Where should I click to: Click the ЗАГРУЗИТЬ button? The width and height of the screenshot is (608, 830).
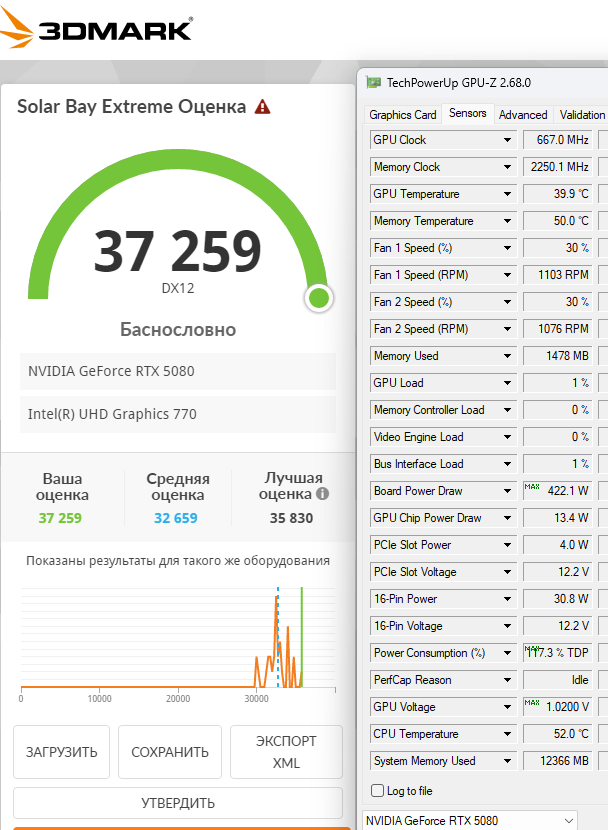point(61,752)
